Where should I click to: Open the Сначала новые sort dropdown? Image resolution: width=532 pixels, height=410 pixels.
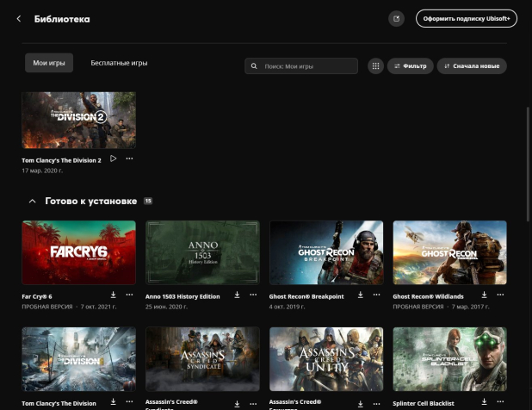472,65
